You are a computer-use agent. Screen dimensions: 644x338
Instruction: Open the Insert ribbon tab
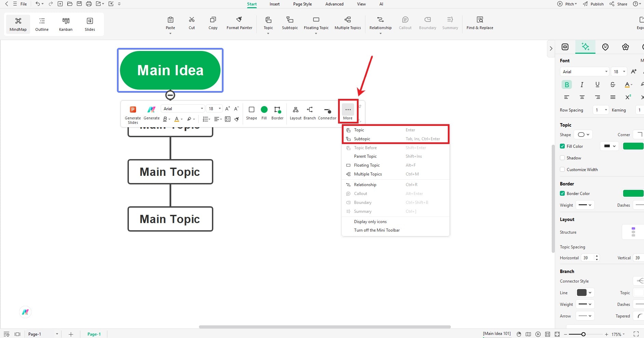(274, 4)
